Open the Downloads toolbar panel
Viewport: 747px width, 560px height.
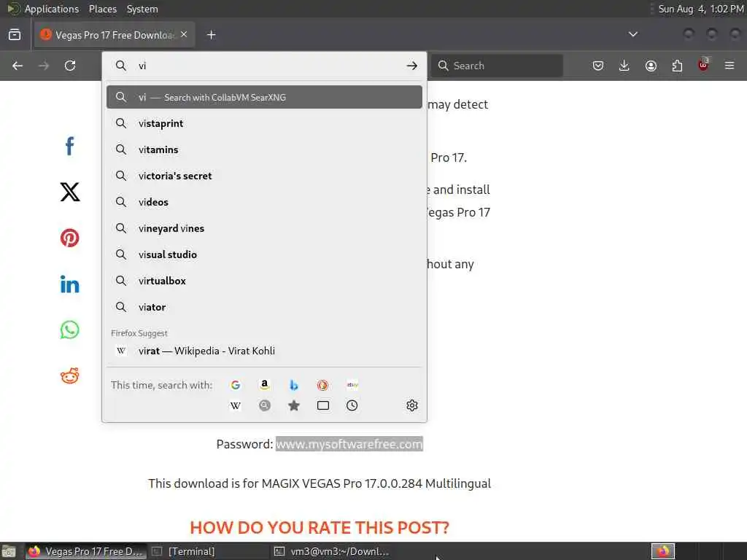(x=624, y=66)
